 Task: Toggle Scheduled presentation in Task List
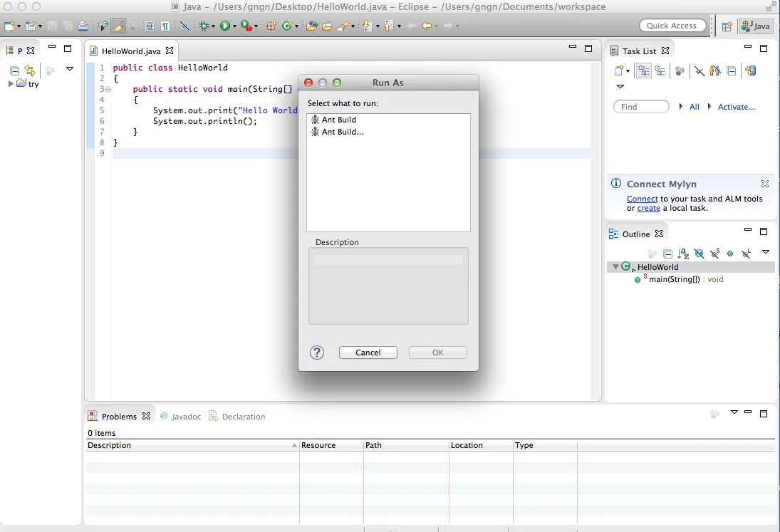(660, 71)
